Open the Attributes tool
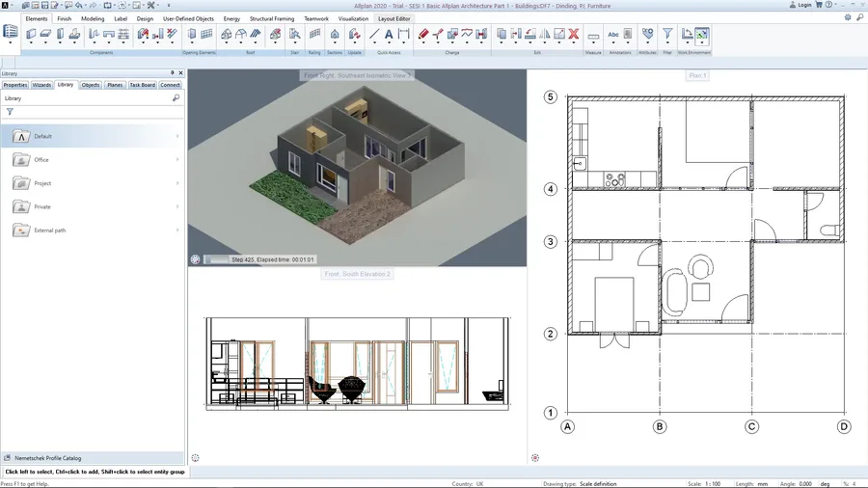Screen dimensions: 868x488 coord(647,35)
